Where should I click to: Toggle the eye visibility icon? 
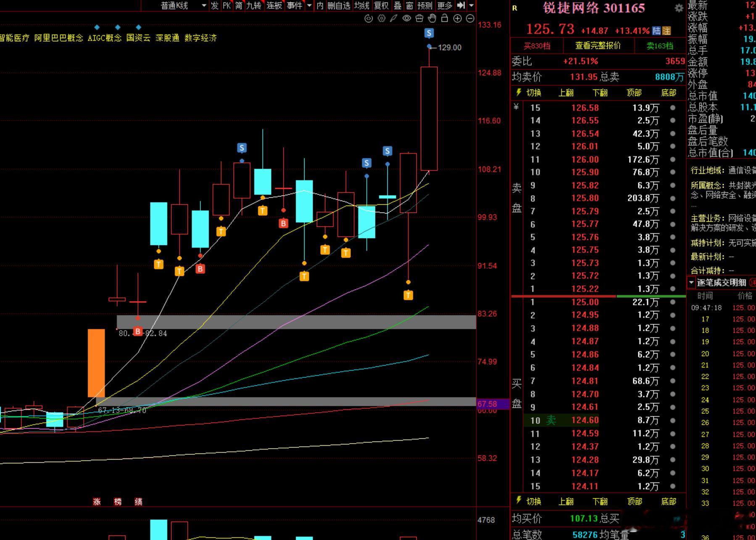click(x=406, y=18)
